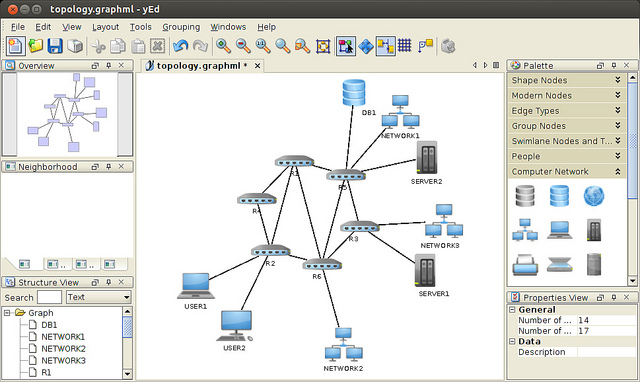Open the Grouping menu
Viewport: 640px width, 382px height.
click(181, 27)
